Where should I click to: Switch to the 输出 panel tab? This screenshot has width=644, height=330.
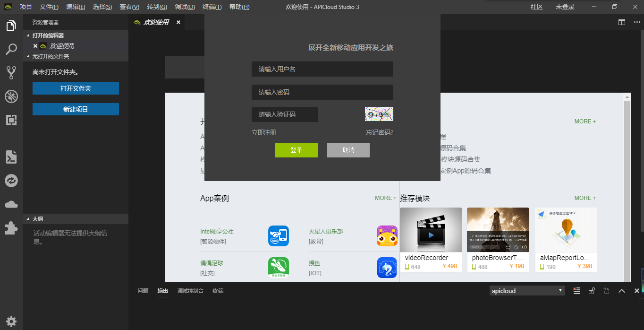pyautogui.click(x=163, y=291)
